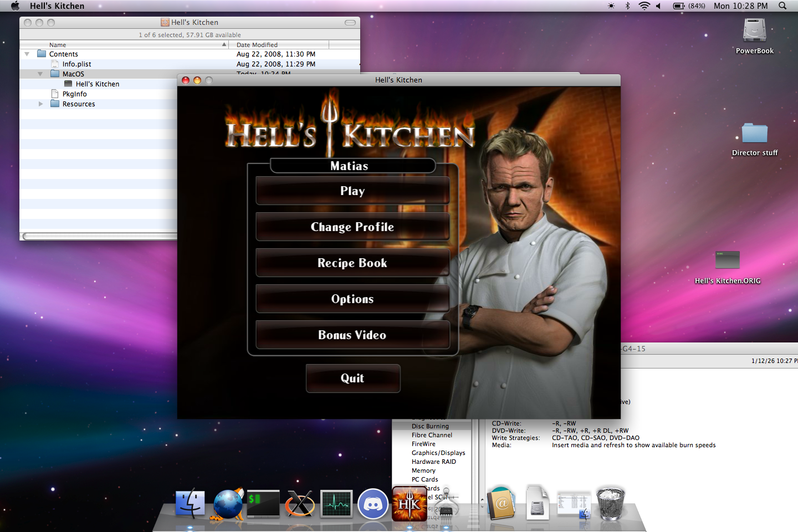Select PC Cards in System Profiler list
Screen dimensions: 798x532
(x=424, y=479)
